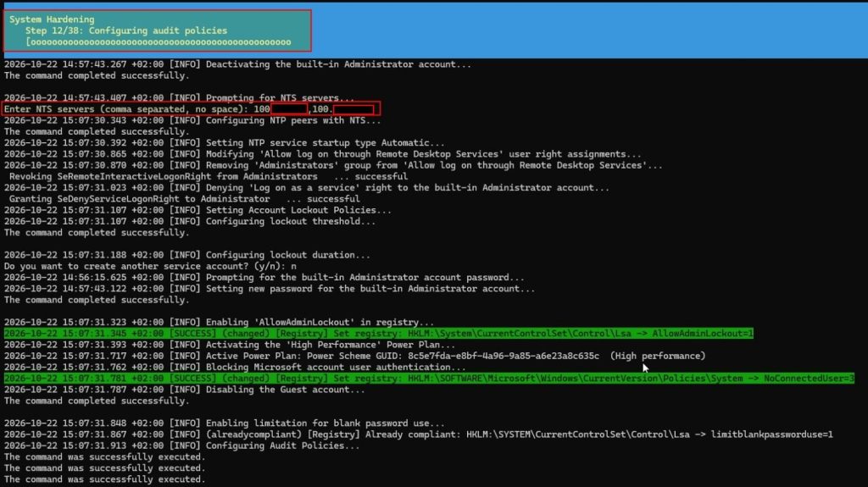Click the 'Configuring lockout threshold' log entry
The width and height of the screenshot is (868, 487).
190,221
